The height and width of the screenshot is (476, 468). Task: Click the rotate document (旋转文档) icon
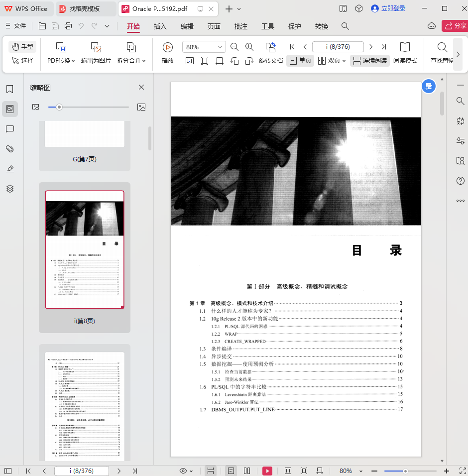click(270, 47)
